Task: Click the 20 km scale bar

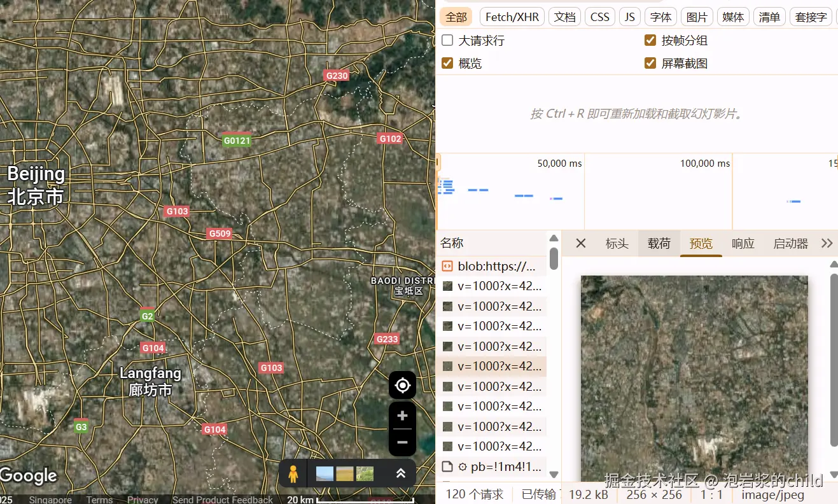Action: click(350, 500)
